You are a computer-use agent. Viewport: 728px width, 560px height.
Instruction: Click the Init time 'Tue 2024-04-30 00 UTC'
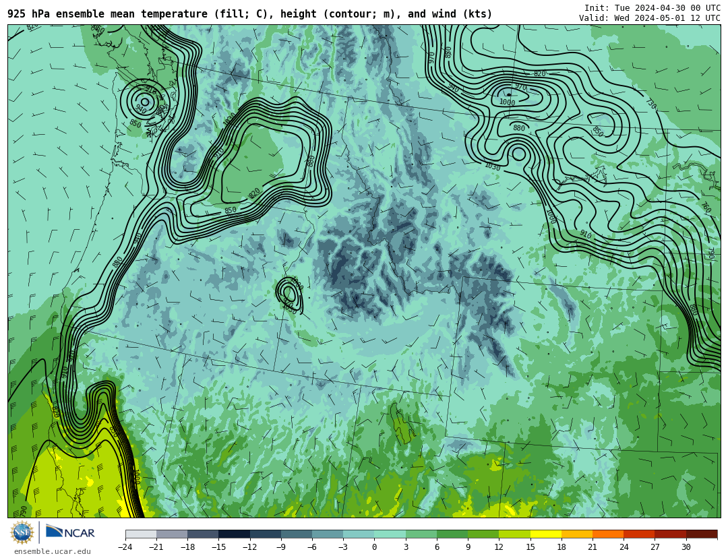pos(667,8)
